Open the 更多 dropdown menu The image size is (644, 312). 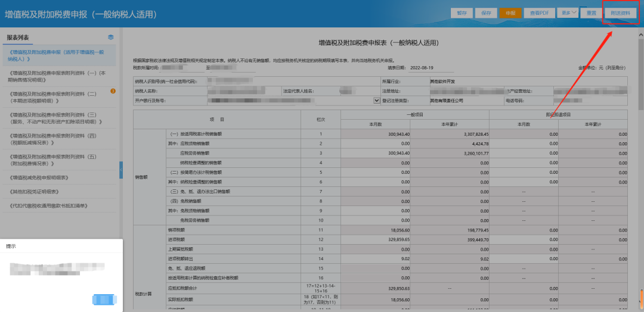pos(568,12)
